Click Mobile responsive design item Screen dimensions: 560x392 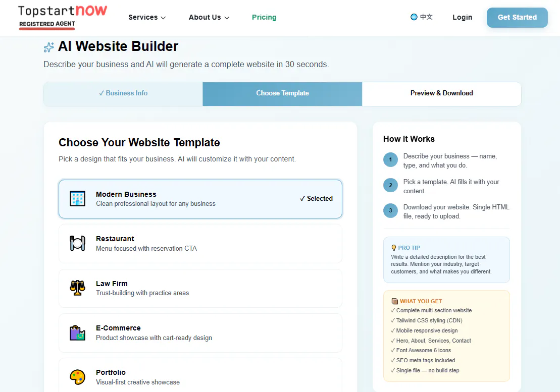tap(424, 330)
